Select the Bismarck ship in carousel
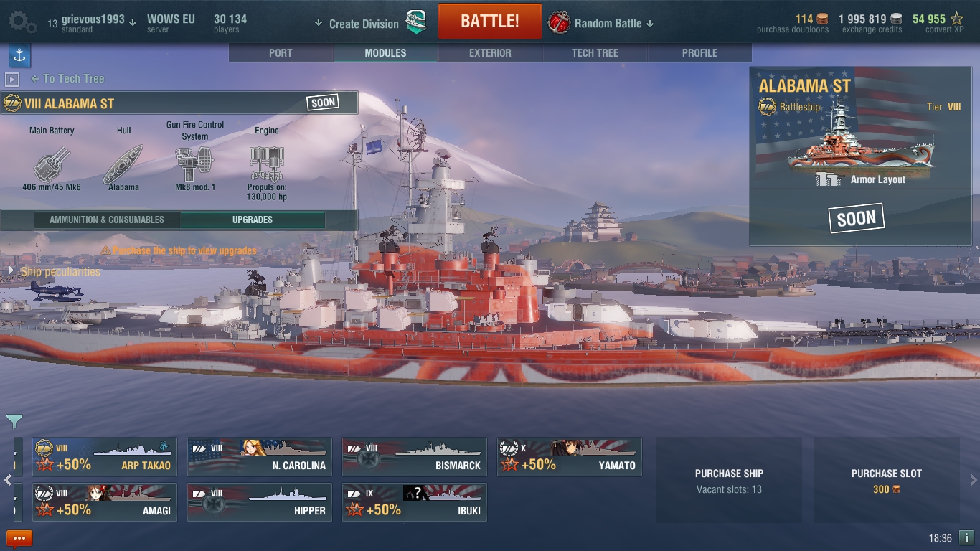Image resolution: width=980 pixels, height=551 pixels. [415, 457]
